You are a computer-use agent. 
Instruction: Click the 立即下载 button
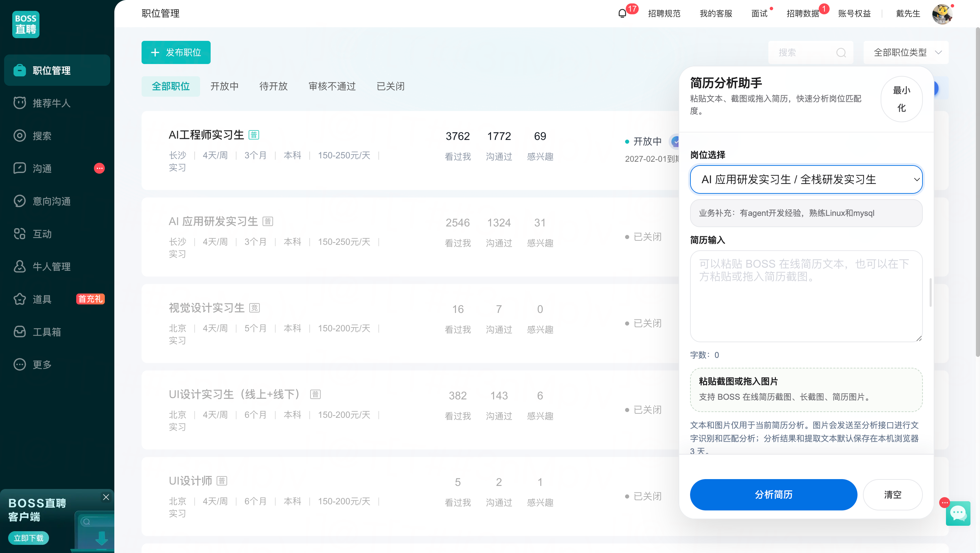tap(29, 538)
